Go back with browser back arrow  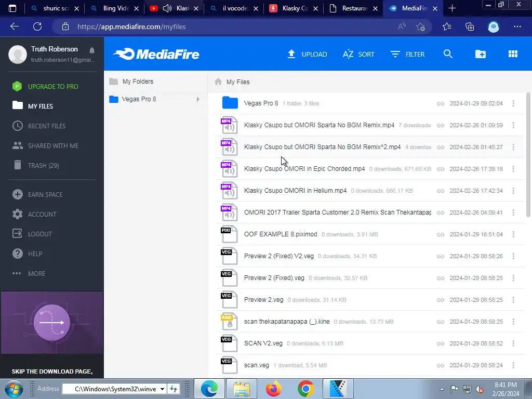click(14, 26)
